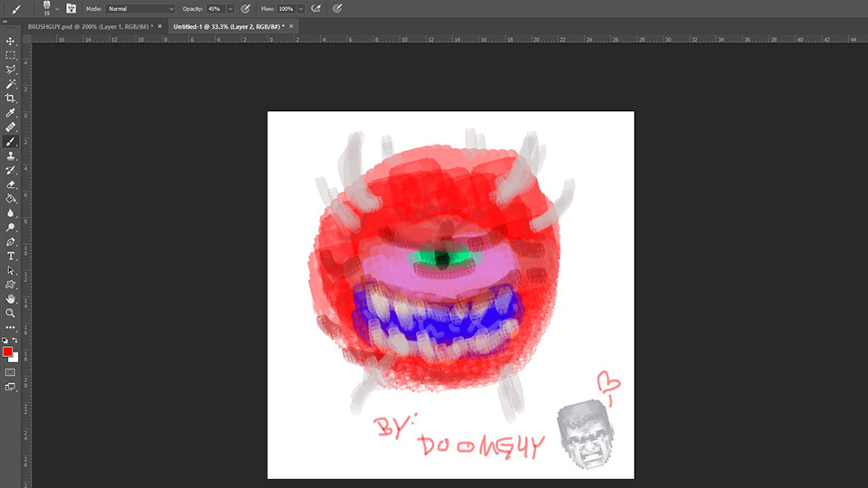
Task: Click the Opacity label
Action: point(193,9)
